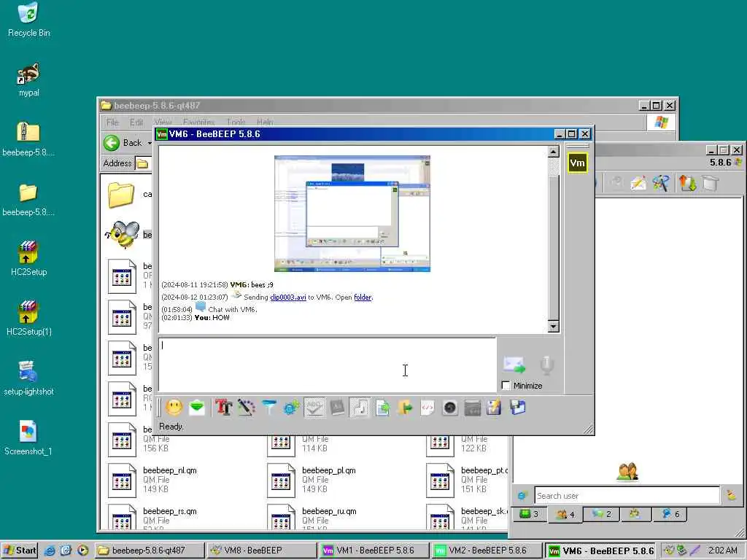This screenshot has width=747, height=560.
Task: Click the gray bucket icon in BeeBEEP toolbar
Action: click(x=710, y=183)
